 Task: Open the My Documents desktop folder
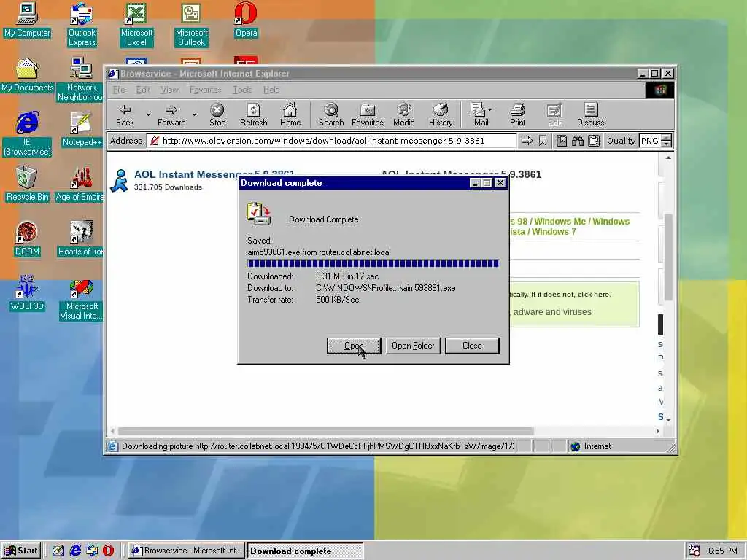[x=27, y=75]
